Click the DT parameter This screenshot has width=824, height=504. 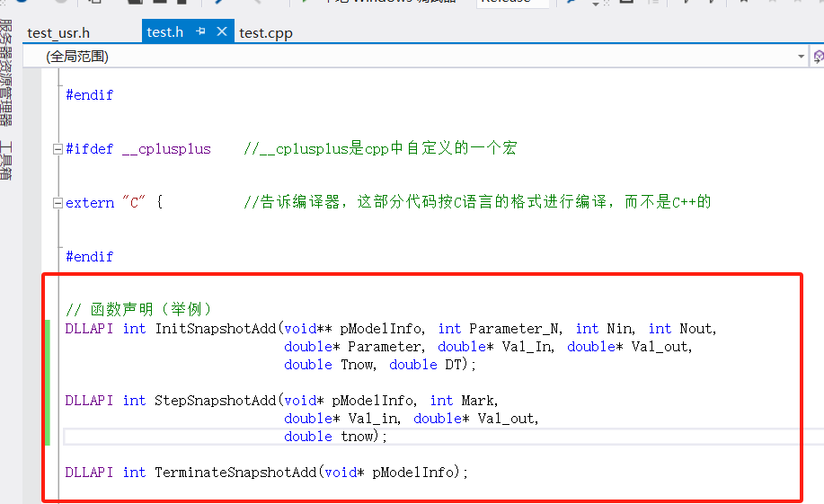453,365
